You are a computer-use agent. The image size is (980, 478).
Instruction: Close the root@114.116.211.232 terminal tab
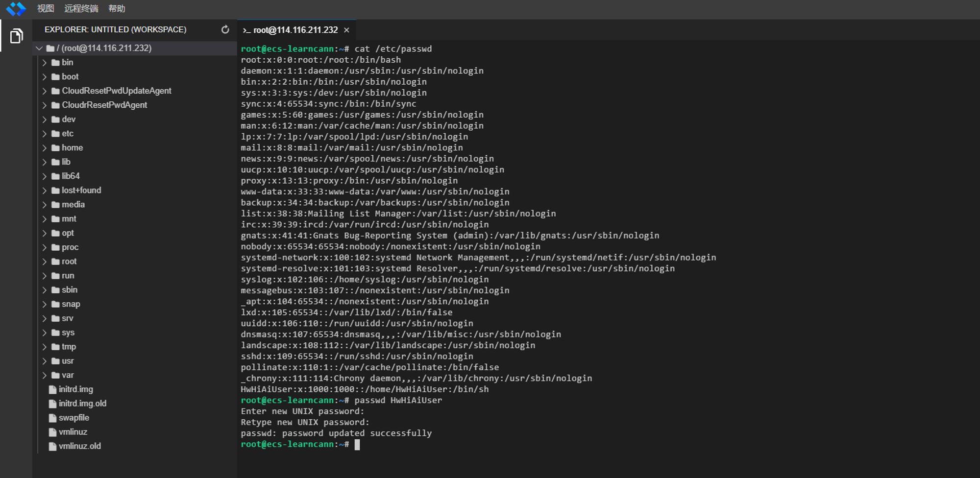click(346, 30)
